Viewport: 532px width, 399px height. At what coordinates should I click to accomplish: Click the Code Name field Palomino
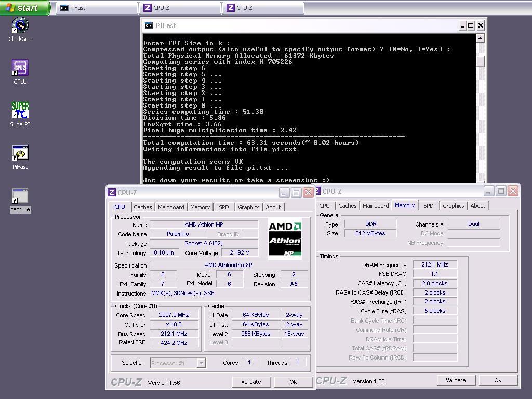click(x=178, y=234)
